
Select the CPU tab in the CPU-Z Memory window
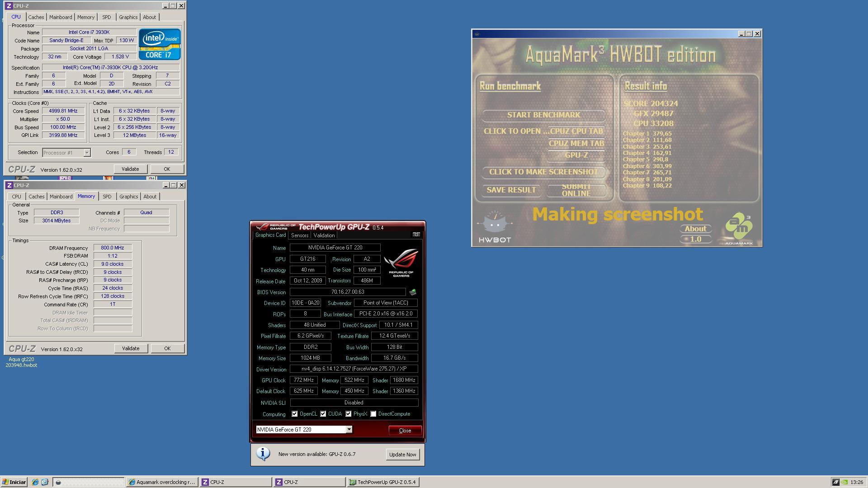[16, 197]
